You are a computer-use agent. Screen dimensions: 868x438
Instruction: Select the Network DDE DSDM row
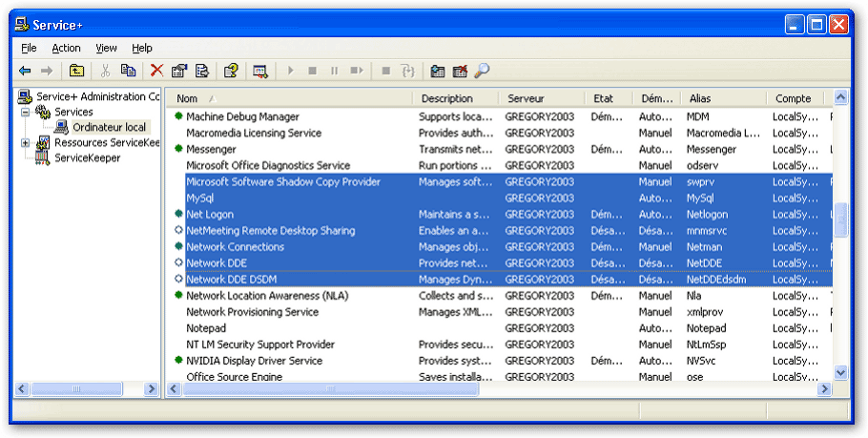point(499,280)
